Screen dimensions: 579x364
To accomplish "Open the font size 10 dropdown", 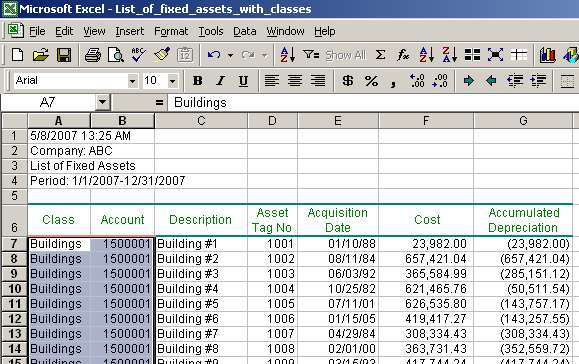I will tap(172, 81).
